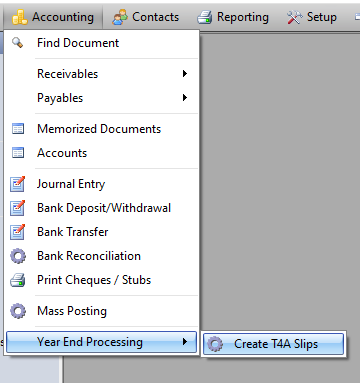Open the Reporting menu
360x383 pixels.
[x=233, y=17]
